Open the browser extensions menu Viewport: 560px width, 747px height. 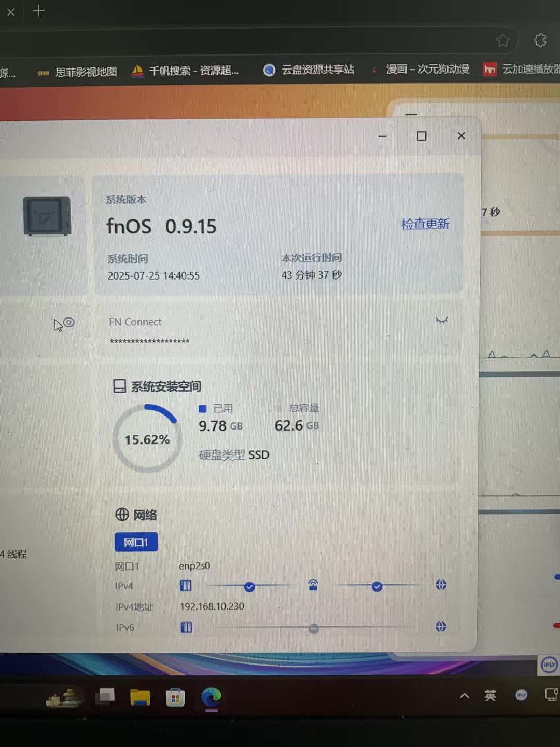coord(540,40)
